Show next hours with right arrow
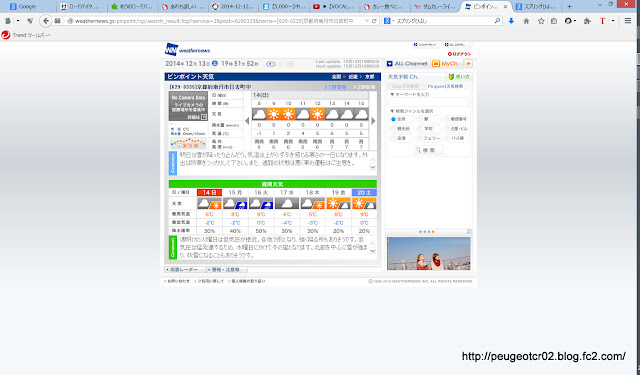 tap(373, 121)
